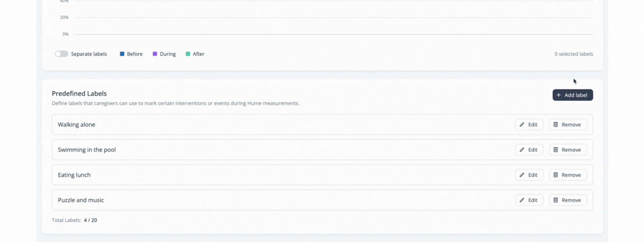Image resolution: width=644 pixels, height=242 pixels.
Task: Click the blue Before legend swatch
Action: (122, 54)
